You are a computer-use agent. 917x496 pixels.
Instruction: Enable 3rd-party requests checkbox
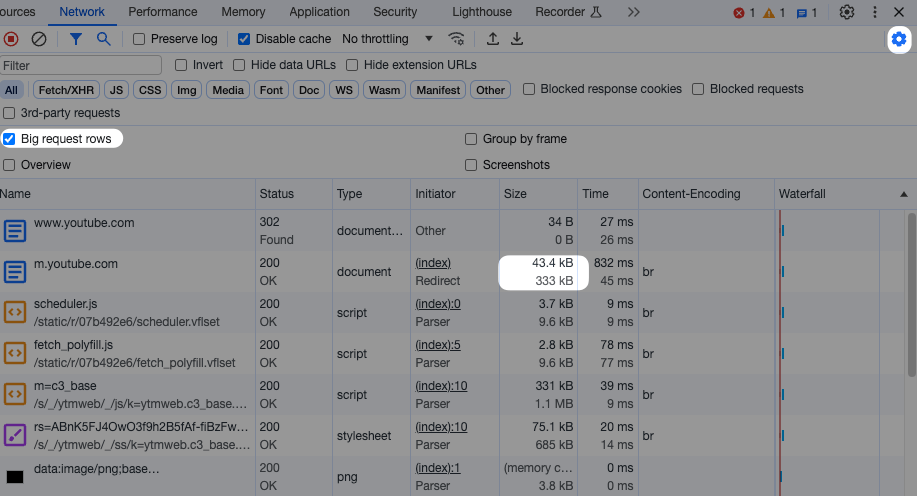[x=9, y=113]
